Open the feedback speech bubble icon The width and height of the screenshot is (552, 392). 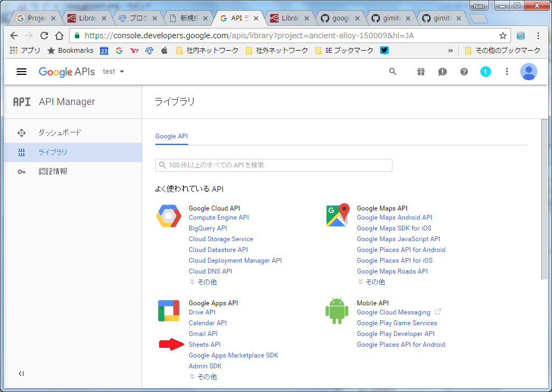pos(442,72)
